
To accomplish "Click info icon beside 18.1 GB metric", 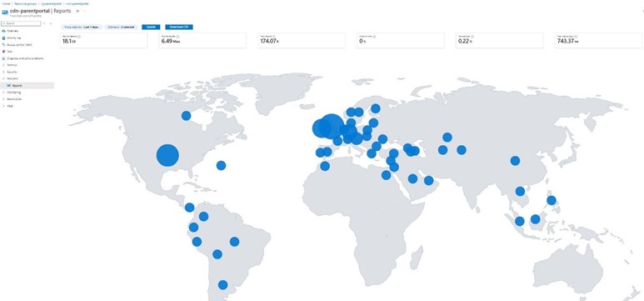I will (79, 37).
